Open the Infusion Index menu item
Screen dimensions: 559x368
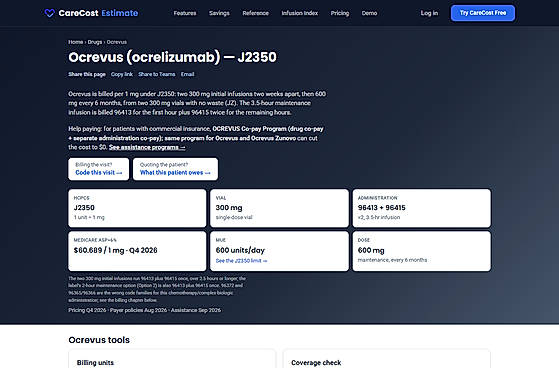click(x=299, y=13)
